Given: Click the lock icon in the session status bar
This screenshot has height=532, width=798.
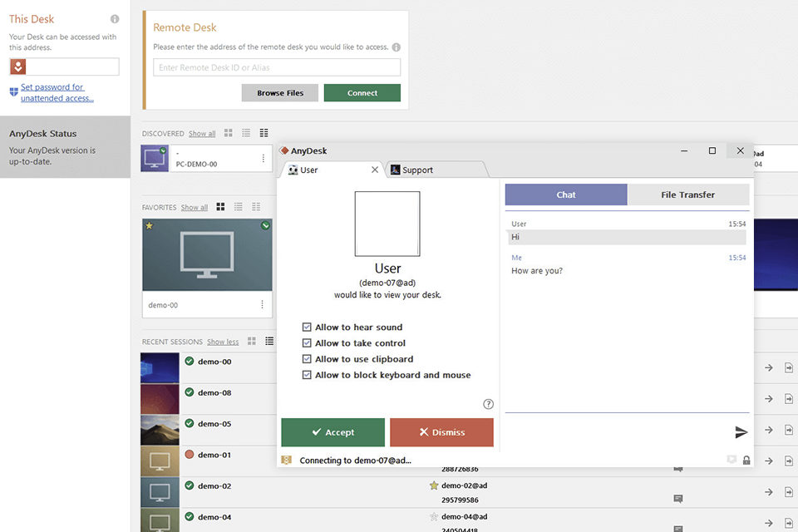Looking at the screenshot, I should click(746, 460).
